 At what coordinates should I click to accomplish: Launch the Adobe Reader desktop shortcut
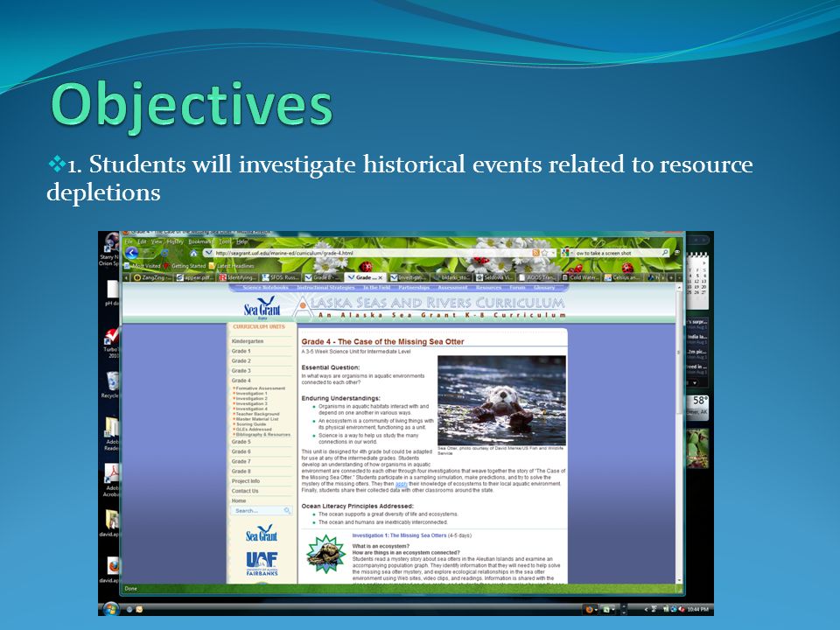coord(111,434)
